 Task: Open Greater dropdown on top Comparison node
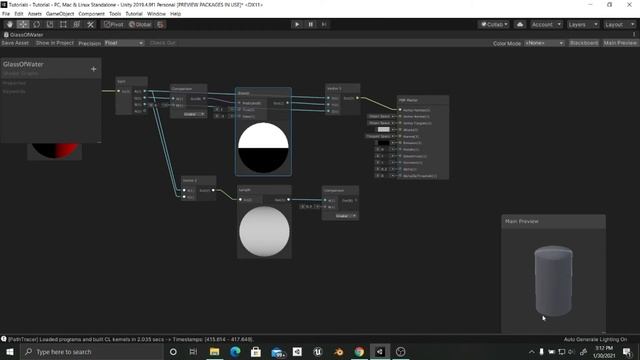coord(193,114)
